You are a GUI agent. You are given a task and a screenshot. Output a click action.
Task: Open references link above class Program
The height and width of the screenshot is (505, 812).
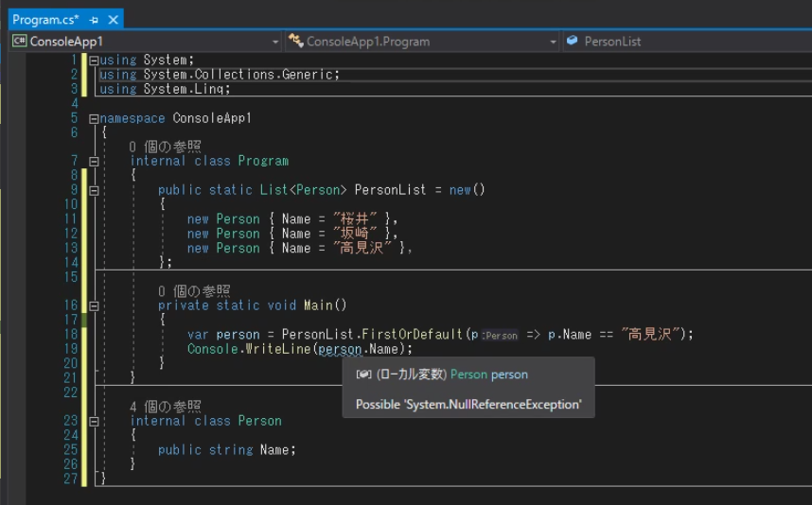(166, 147)
